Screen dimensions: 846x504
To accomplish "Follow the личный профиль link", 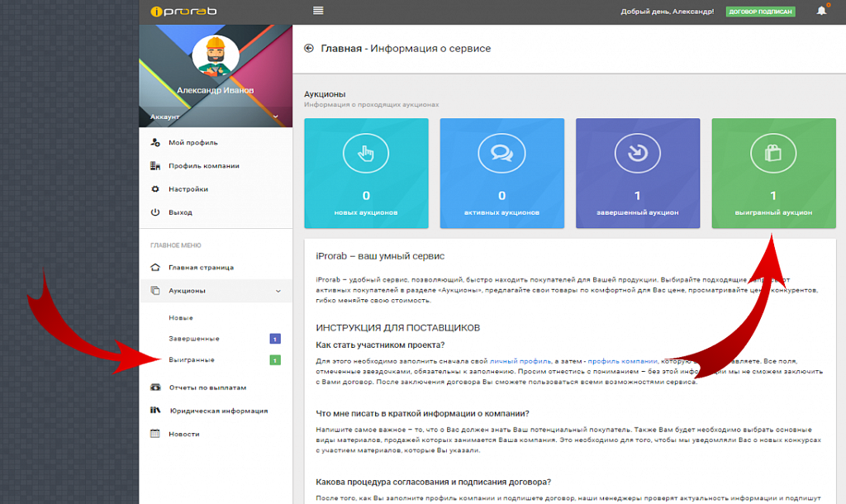I will 520,361.
